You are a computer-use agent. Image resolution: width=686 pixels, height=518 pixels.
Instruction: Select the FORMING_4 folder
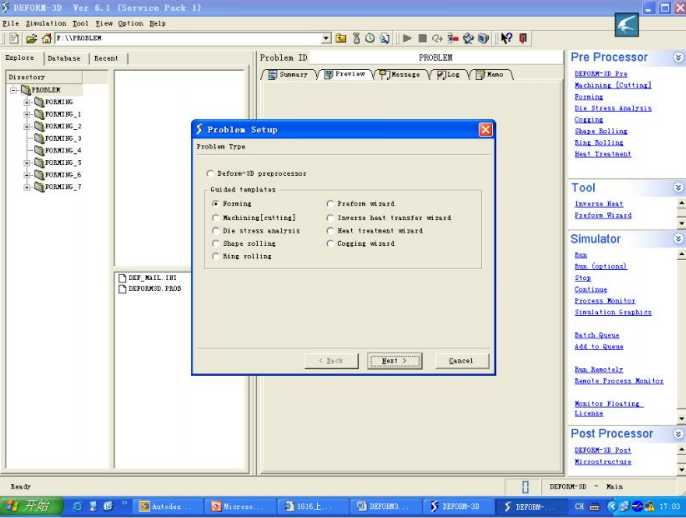[58, 150]
